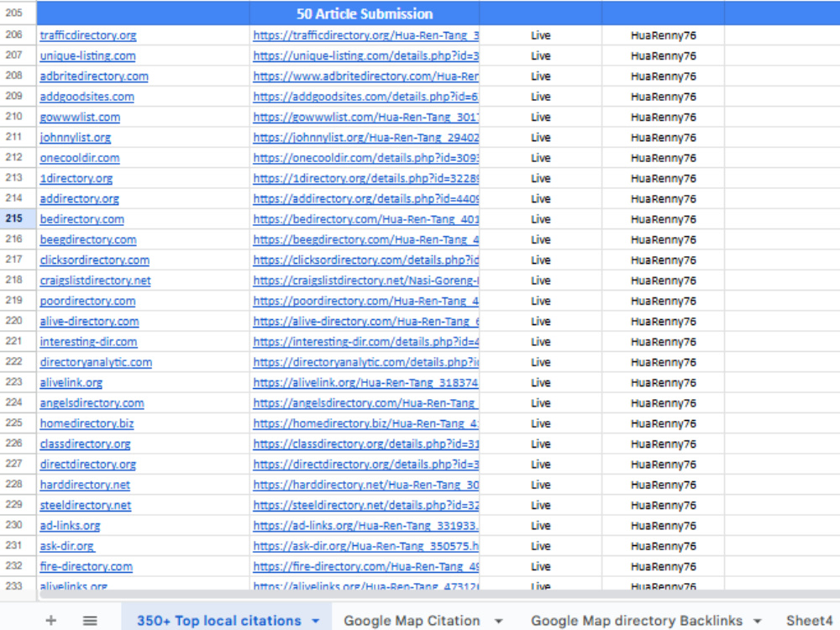Add a new sheet with plus icon
This screenshot has height=630, width=840.
(x=51, y=621)
